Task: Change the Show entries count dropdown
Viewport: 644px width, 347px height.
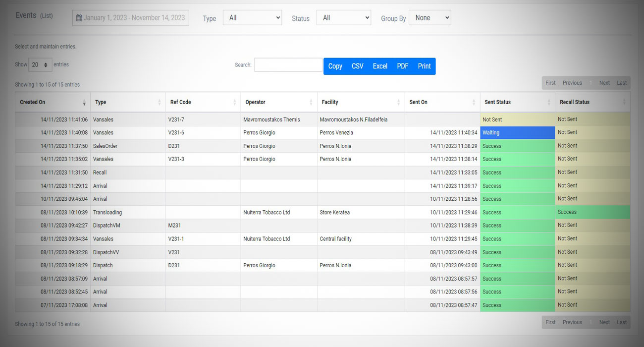Action: point(40,65)
